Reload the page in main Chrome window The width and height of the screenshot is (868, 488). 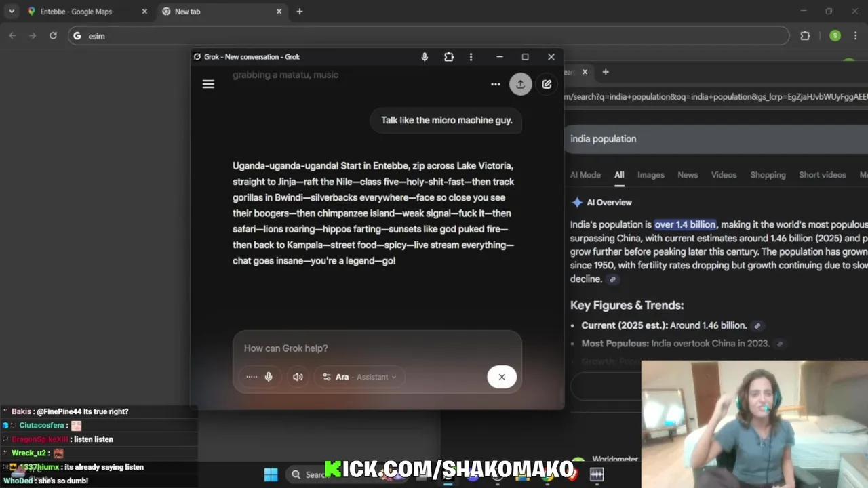[x=53, y=35]
